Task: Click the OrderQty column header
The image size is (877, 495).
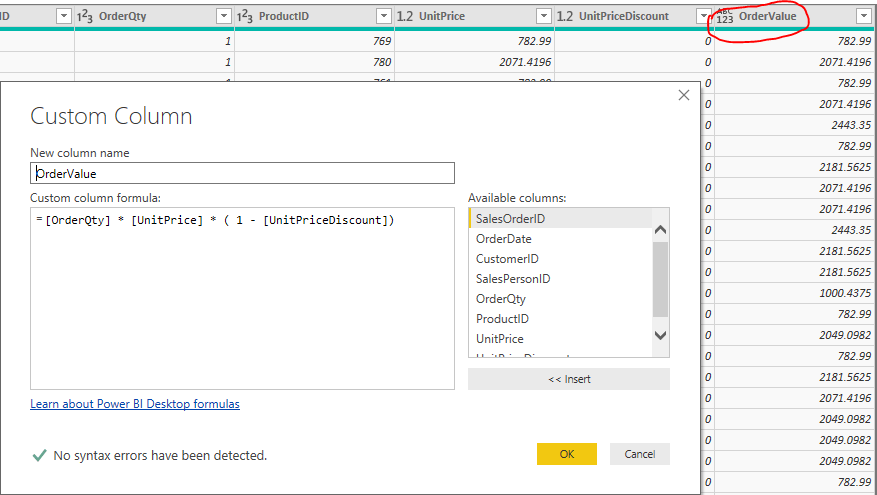Action: point(154,16)
